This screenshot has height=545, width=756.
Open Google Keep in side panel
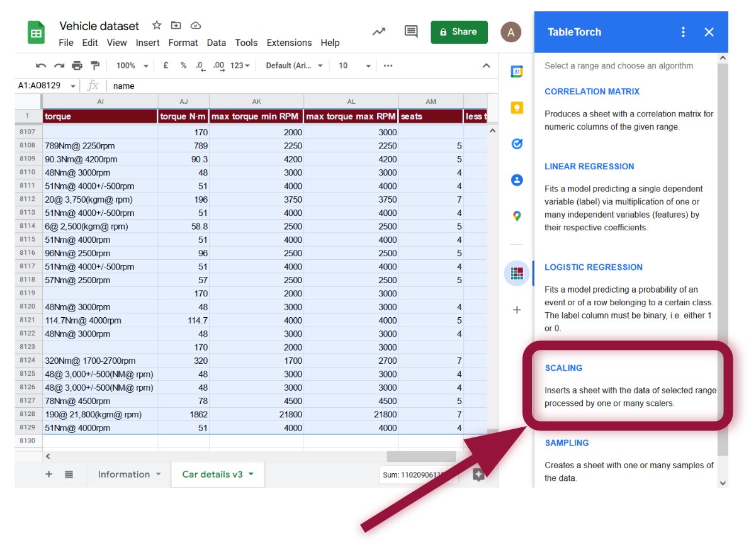click(517, 108)
